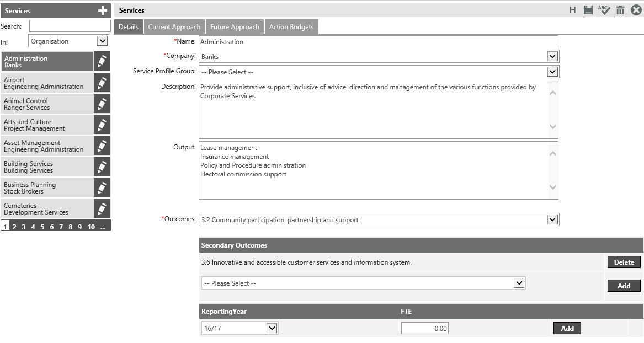Select the Animal Control Ranger Services item
The image size is (644, 343).
[47, 104]
